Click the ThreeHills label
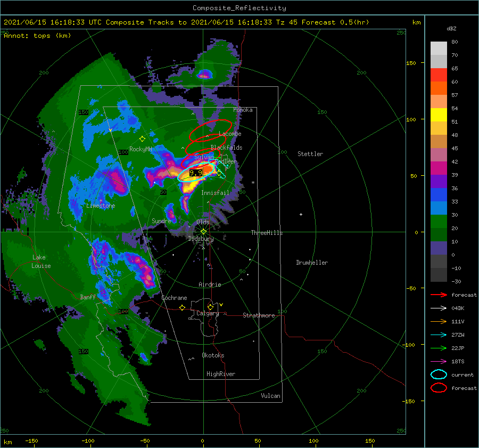This screenshot has width=479, height=448. point(267,233)
